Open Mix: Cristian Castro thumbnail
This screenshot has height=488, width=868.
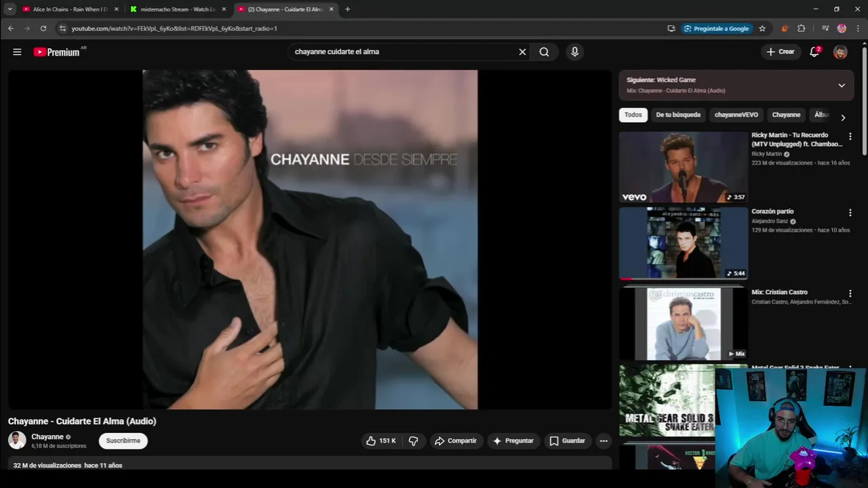[683, 323]
